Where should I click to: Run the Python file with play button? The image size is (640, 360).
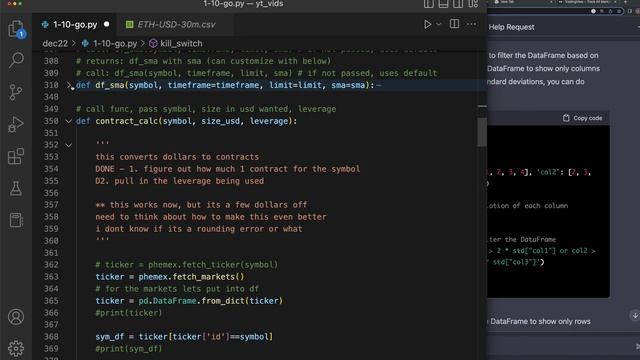[427, 24]
